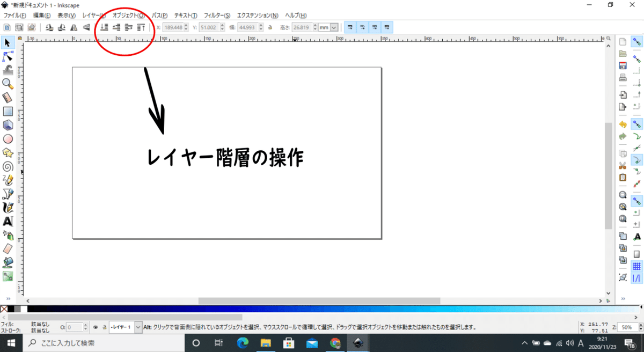Open the エクステンション(N) menu
The height and width of the screenshot is (352, 644).
[x=258, y=16]
